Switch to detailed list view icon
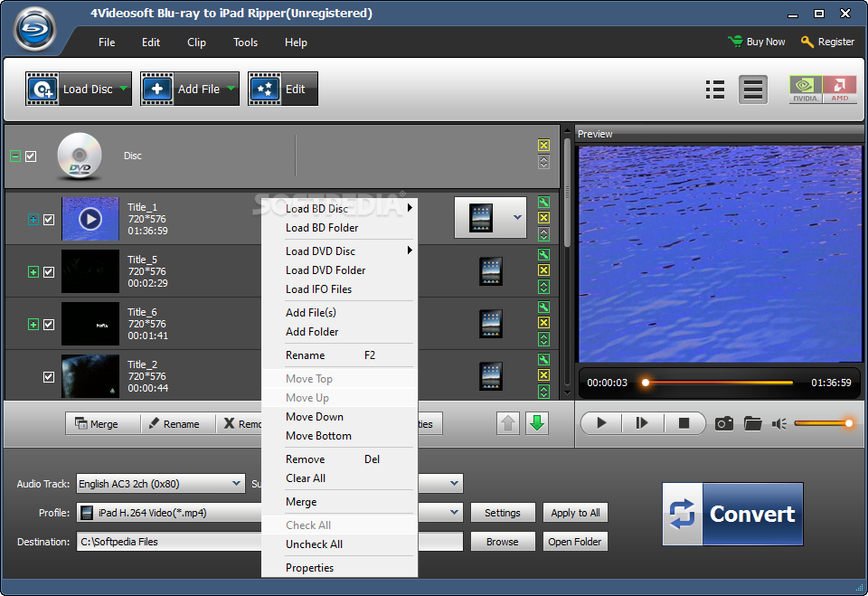The height and width of the screenshot is (596, 868). coord(715,90)
